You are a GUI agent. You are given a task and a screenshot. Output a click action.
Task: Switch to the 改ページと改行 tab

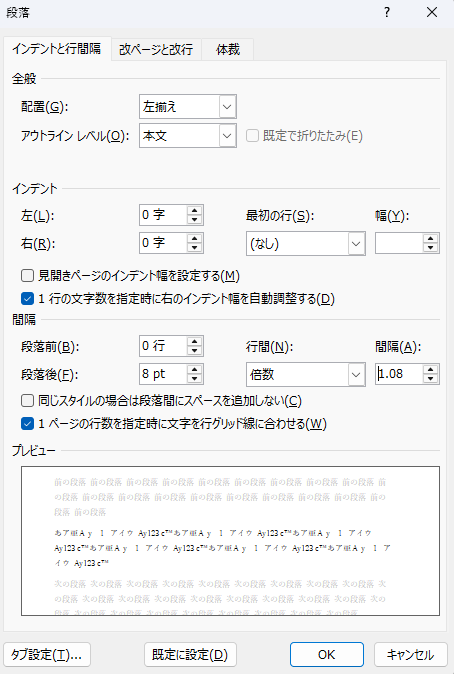pyautogui.click(x=156, y=49)
